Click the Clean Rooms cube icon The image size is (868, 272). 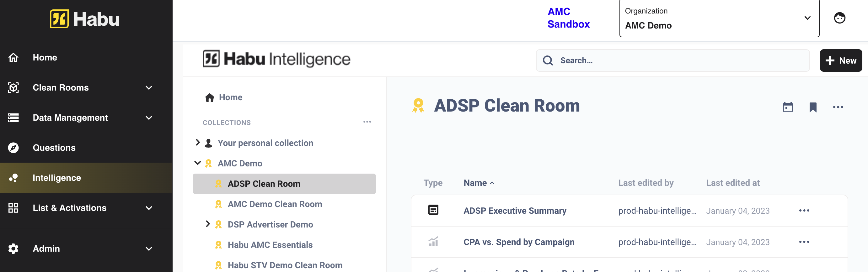13,87
